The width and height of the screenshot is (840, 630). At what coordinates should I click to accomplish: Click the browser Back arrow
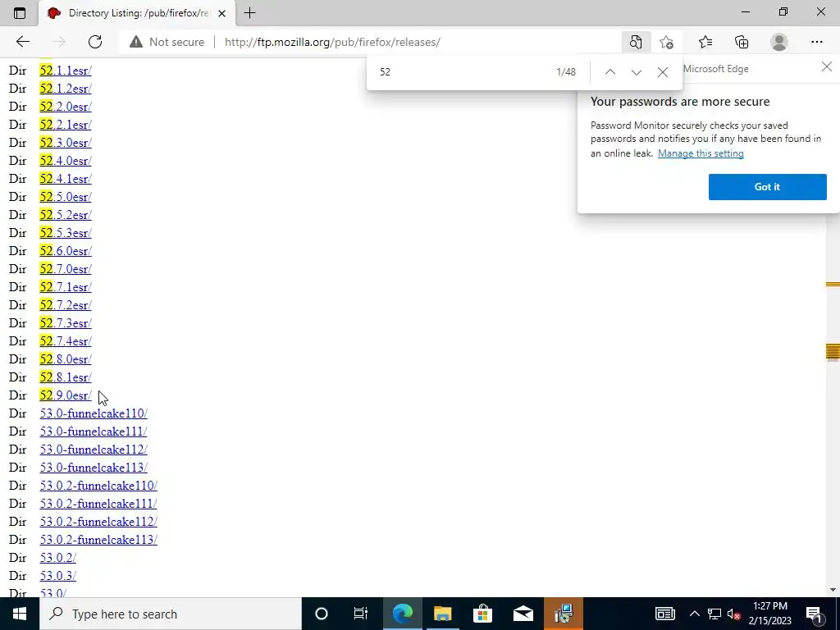tap(22, 42)
